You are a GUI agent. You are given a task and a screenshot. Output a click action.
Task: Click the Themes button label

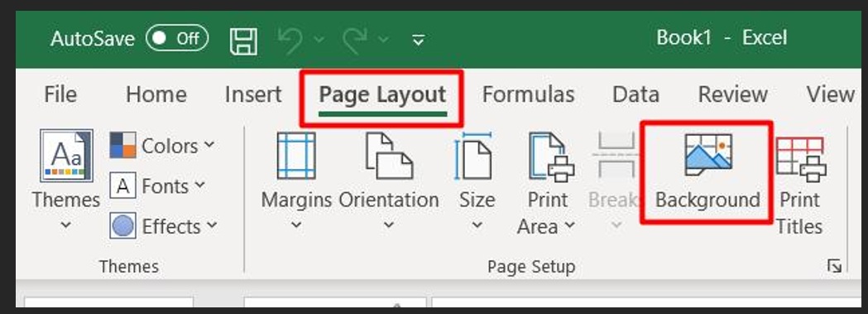click(66, 200)
